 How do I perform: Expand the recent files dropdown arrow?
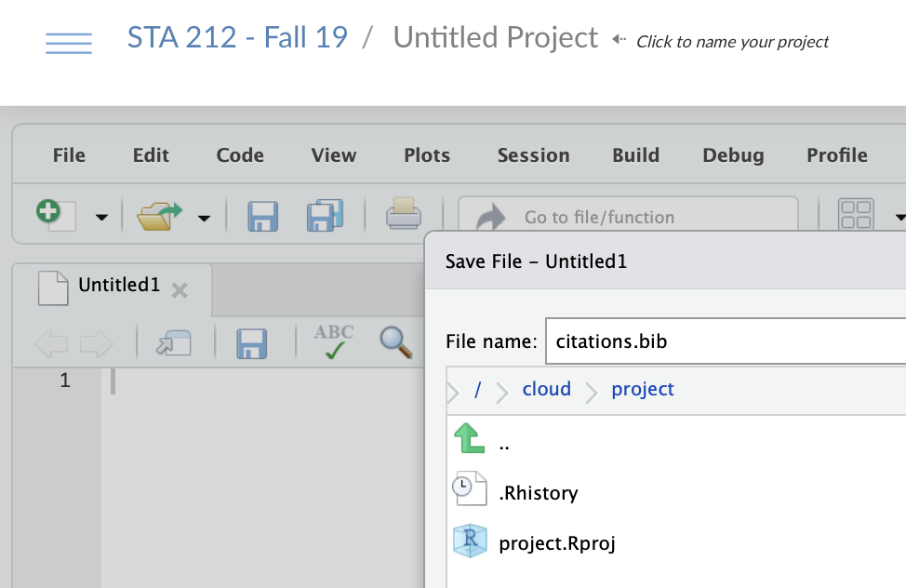tap(204, 218)
